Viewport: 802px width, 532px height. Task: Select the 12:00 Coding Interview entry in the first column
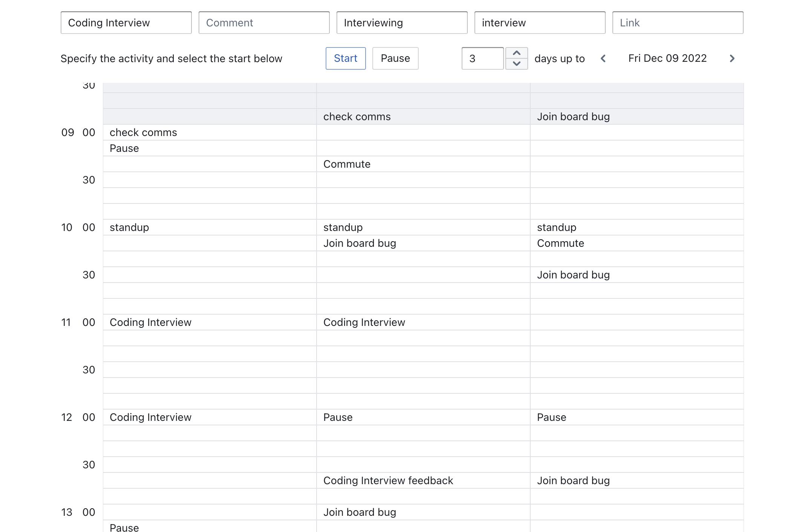click(x=150, y=417)
